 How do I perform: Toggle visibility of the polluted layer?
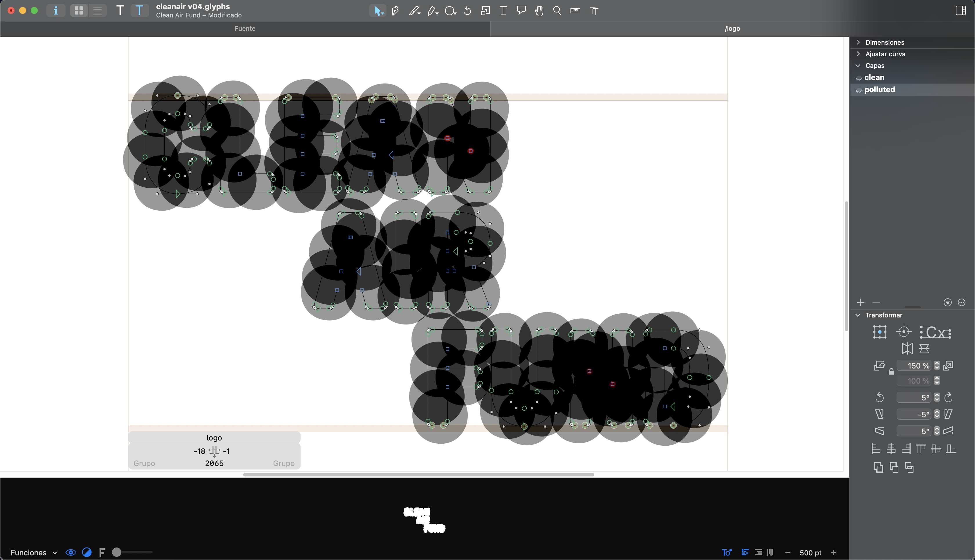click(x=859, y=91)
